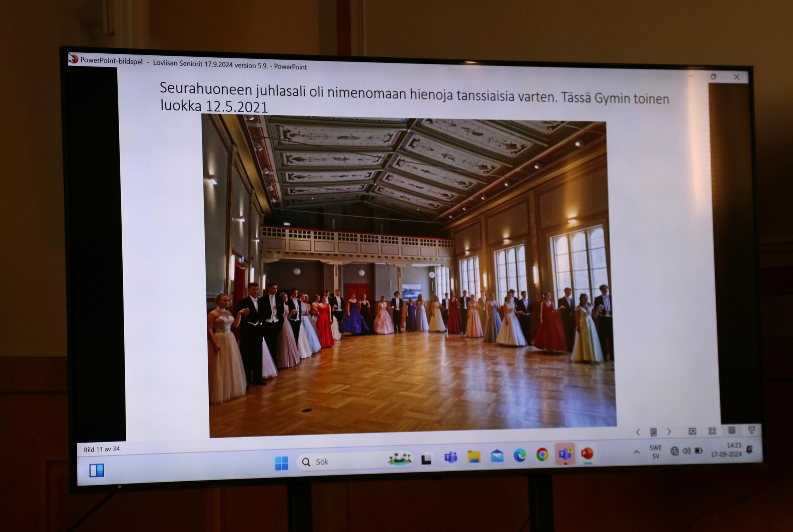Launch Google Chrome from the taskbar
The image size is (793, 532).
tap(542, 455)
